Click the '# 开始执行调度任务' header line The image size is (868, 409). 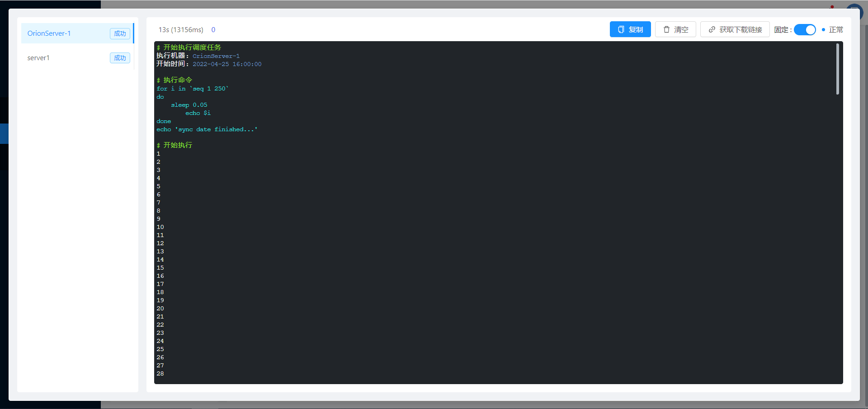click(x=189, y=48)
